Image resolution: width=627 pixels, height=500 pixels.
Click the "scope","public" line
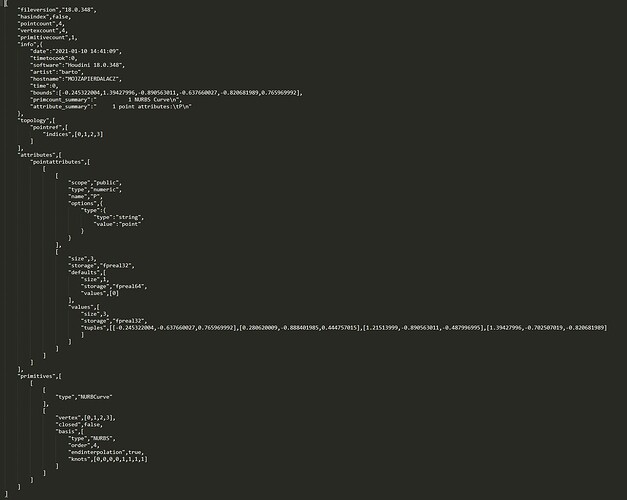(x=94, y=182)
